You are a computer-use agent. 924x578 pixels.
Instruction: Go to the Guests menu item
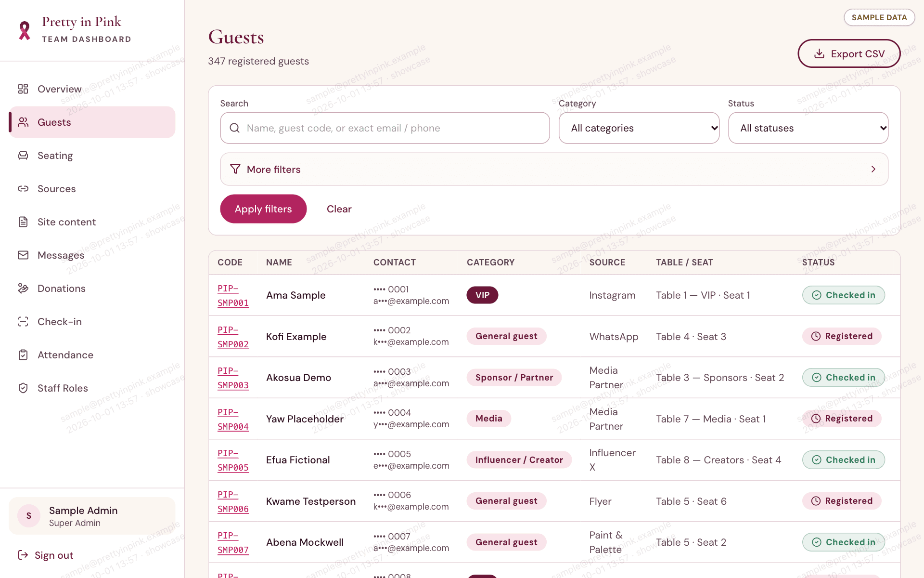[x=92, y=122]
